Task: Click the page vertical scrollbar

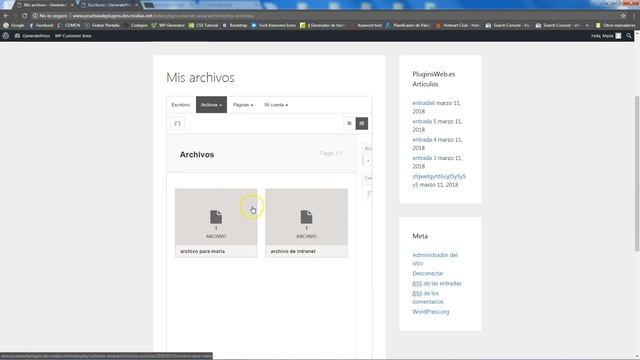Action: click(x=637, y=173)
